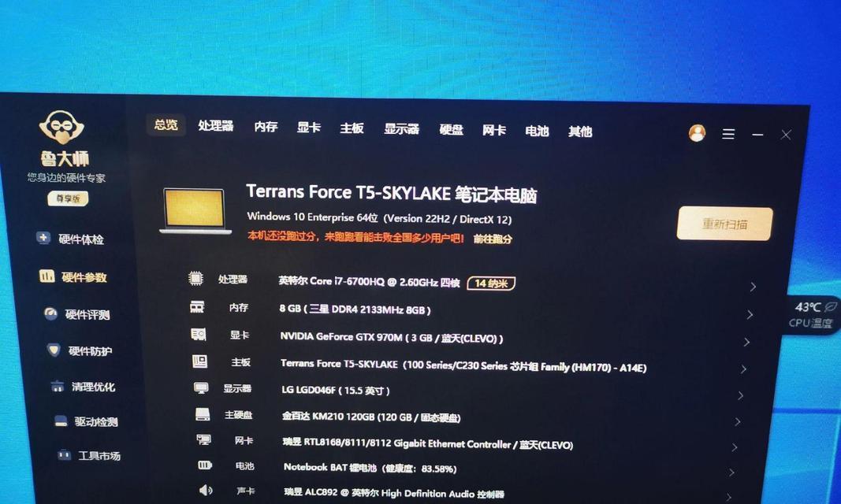The height and width of the screenshot is (504, 841).
Task: Click the 英特尔 Core i7-6700HQ processor text
Action: point(369,281)
